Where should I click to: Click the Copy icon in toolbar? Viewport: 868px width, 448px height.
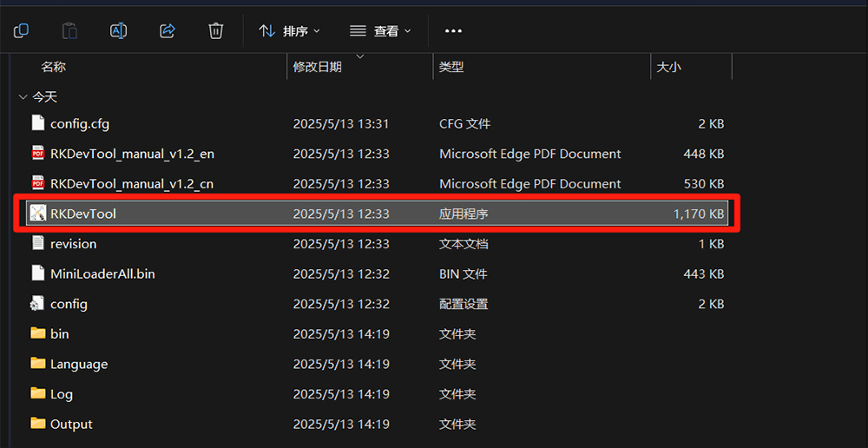coord(21,31)
